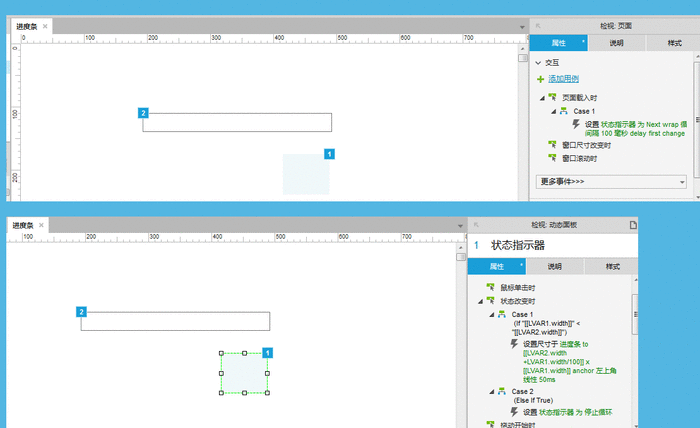700x428 pixels.
Task: Collapse the 交互 section chevron
Action: pos(538,63)
